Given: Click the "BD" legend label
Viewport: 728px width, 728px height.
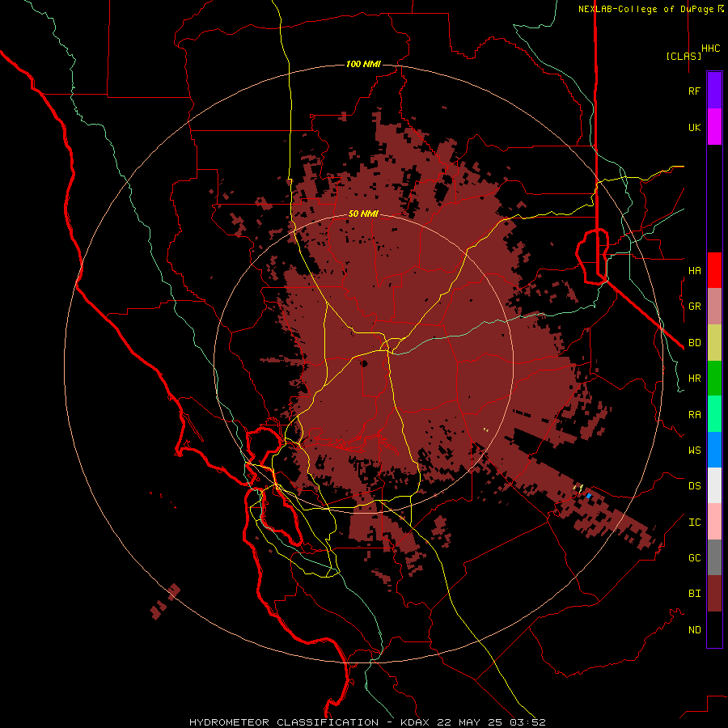Looking at the screenshot, I should [694, 343].
